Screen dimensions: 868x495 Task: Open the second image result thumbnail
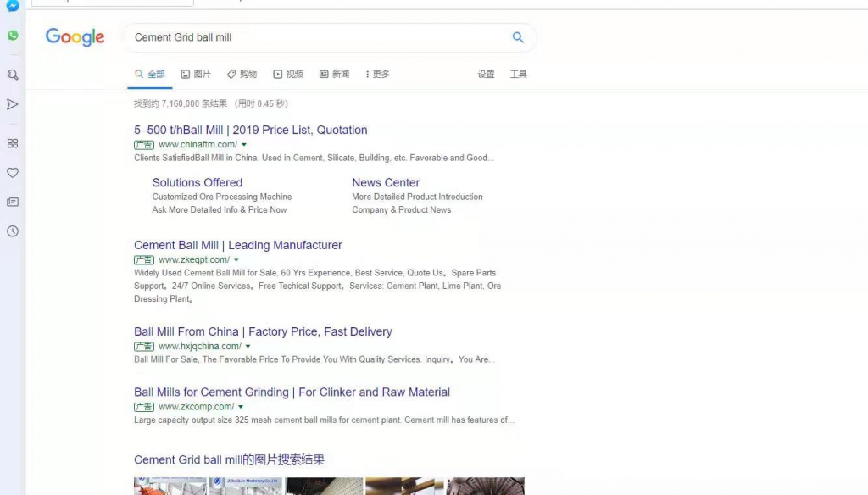[x=246, y=487]
